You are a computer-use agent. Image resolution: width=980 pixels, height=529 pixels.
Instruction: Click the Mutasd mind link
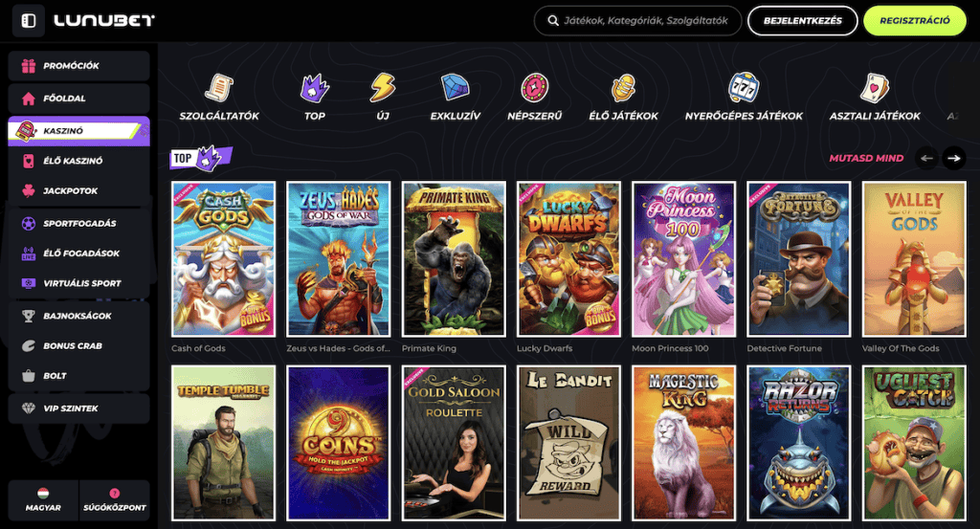tap(866, 158)
